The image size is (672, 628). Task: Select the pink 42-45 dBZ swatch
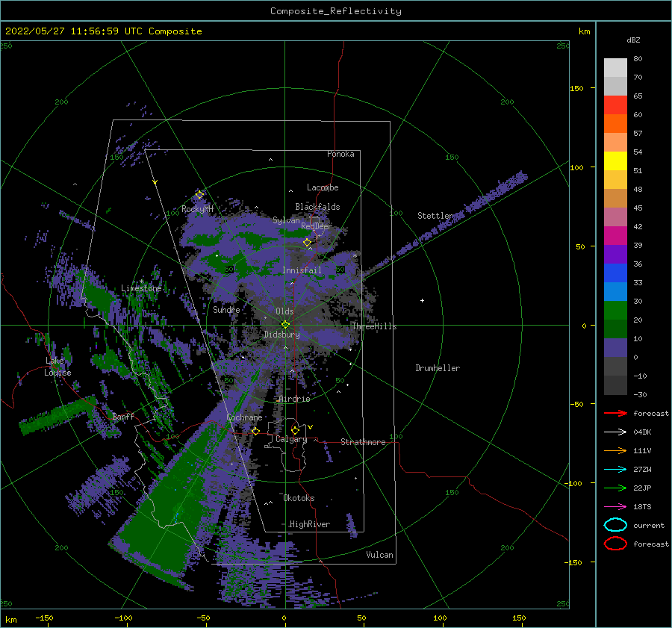pos(615,217)
